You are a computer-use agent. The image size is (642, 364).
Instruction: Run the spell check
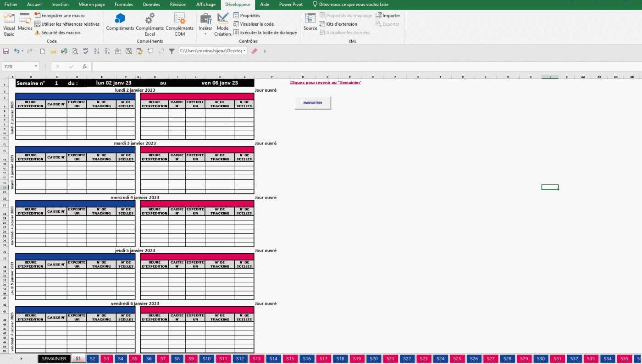click(86, 51)
